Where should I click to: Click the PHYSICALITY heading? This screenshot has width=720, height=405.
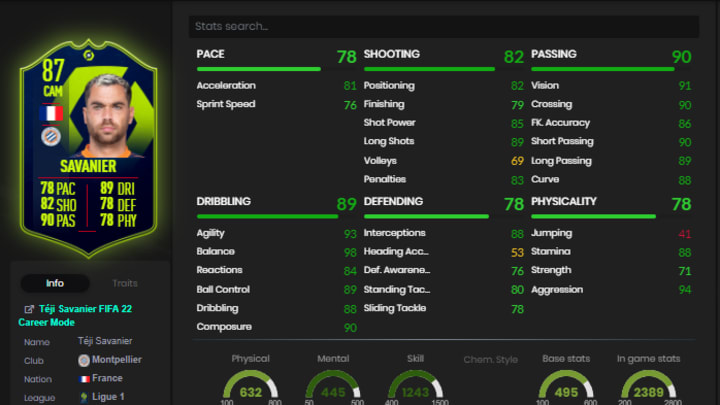pos(564,201)
